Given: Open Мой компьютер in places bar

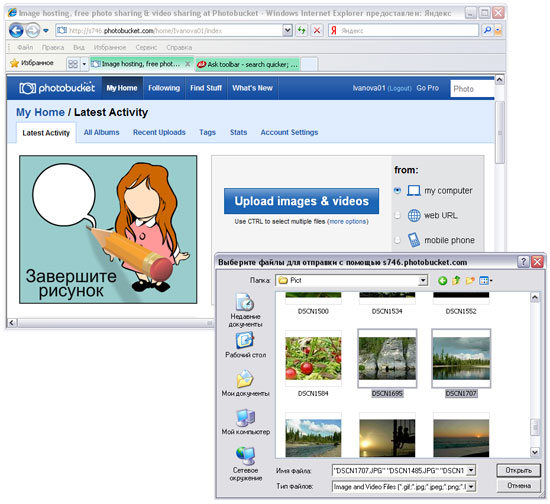Looking at the screenshot, I should click(246, 422).
